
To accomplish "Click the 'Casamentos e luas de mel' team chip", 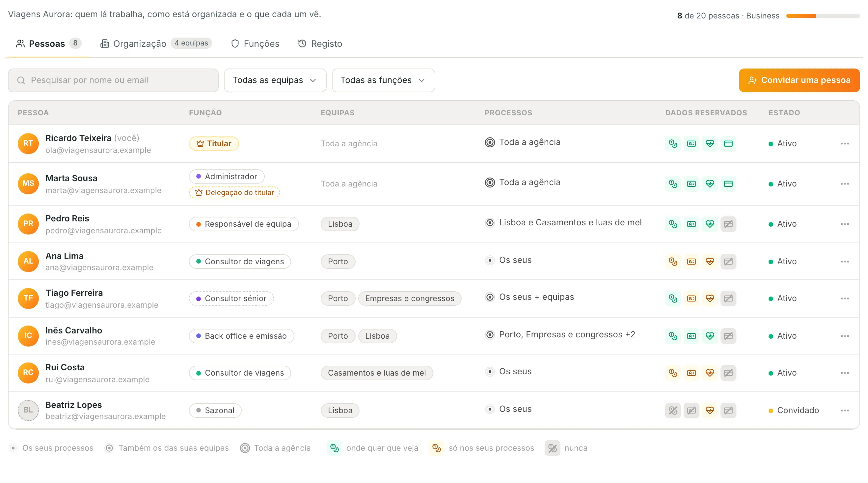I will coord(377,373).
